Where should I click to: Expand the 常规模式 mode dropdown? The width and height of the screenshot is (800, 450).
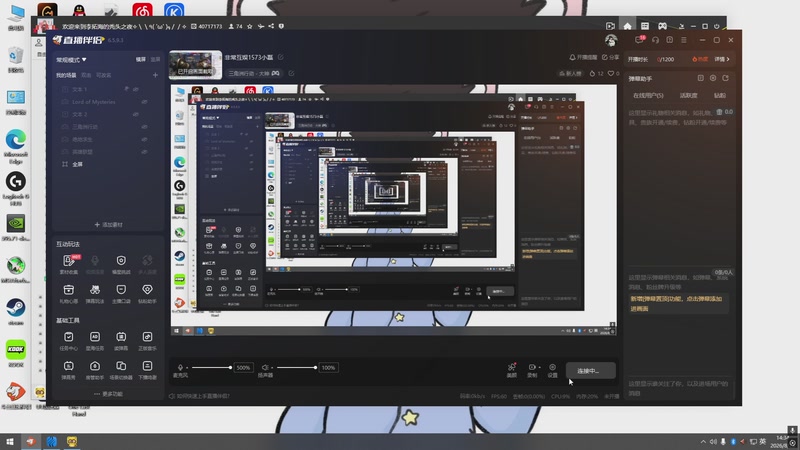pos(71,60)
